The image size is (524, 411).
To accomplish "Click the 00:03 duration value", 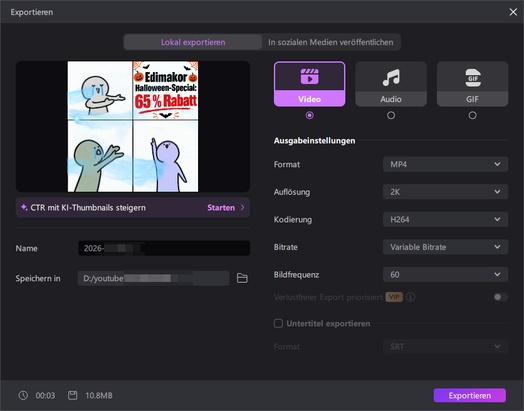I will pos(45,395).
